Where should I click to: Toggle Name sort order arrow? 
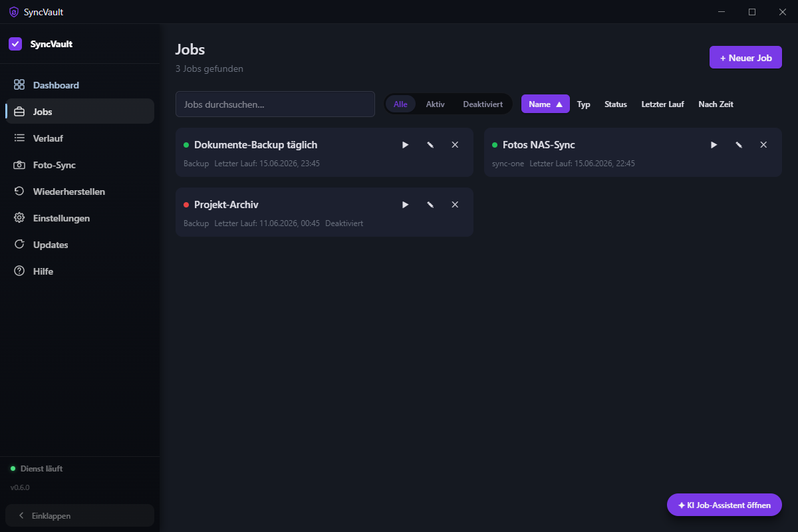559,104
